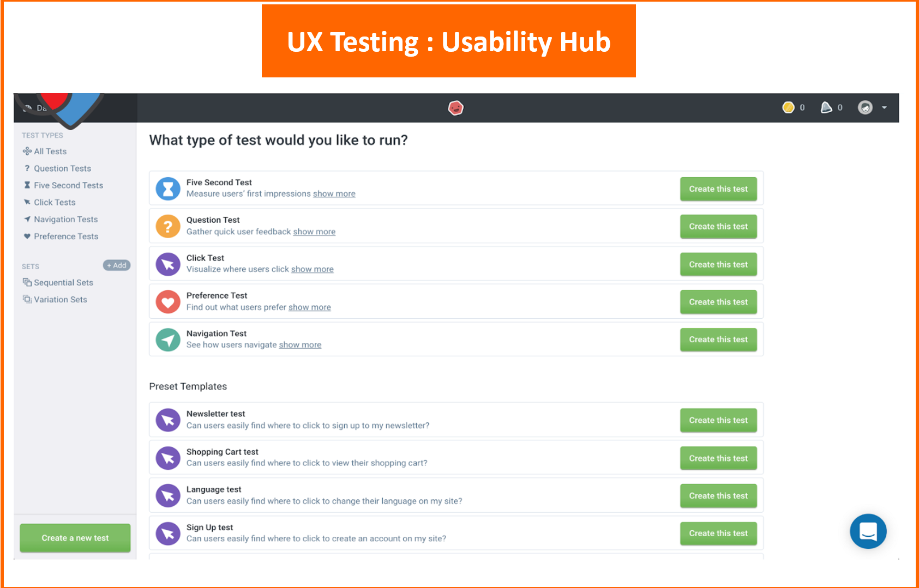The height and width of the screenshot is (588, 919).
Task: Click the green Navigation Test arrow icon
Action: (168, 340)
